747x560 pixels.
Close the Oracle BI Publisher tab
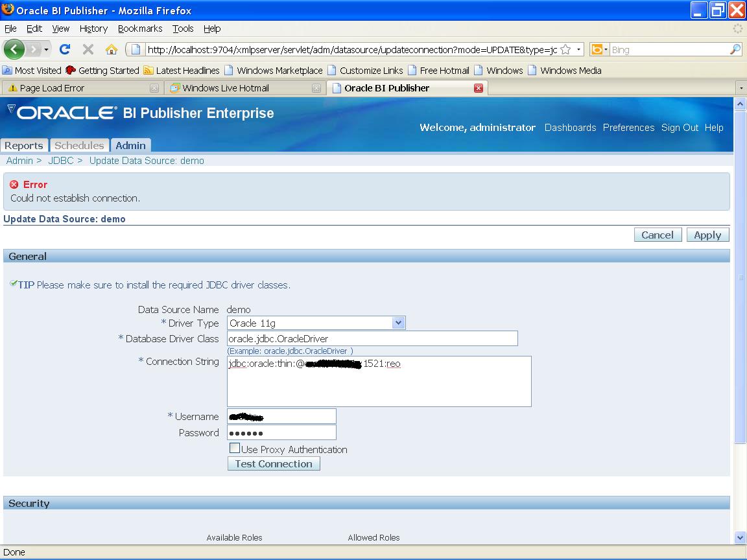[479, 88]
